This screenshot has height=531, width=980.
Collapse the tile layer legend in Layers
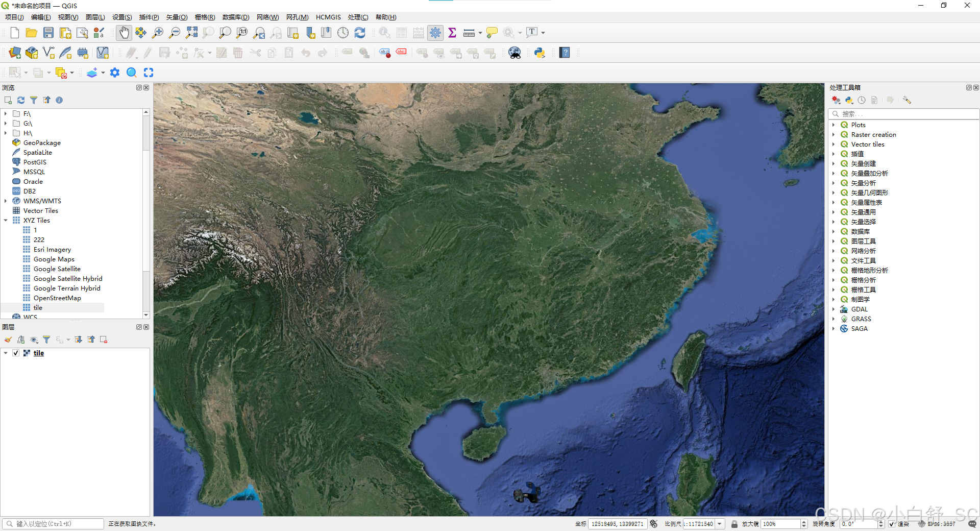pyautogui.click(x=6, y=353)
